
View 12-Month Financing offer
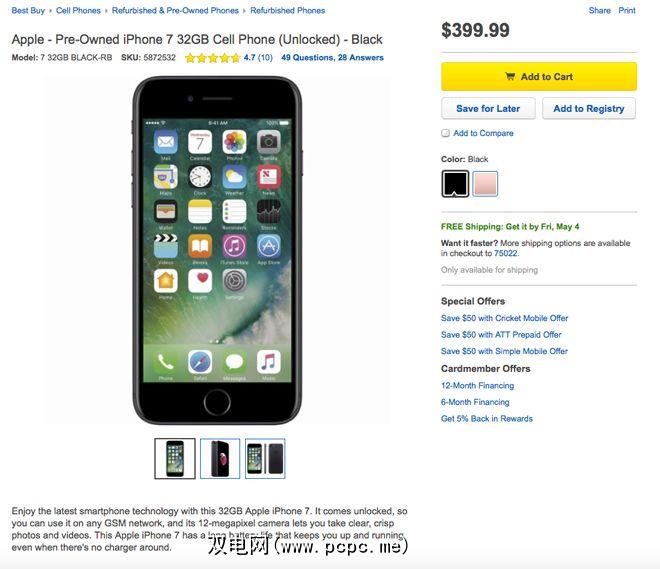point(477,386)
